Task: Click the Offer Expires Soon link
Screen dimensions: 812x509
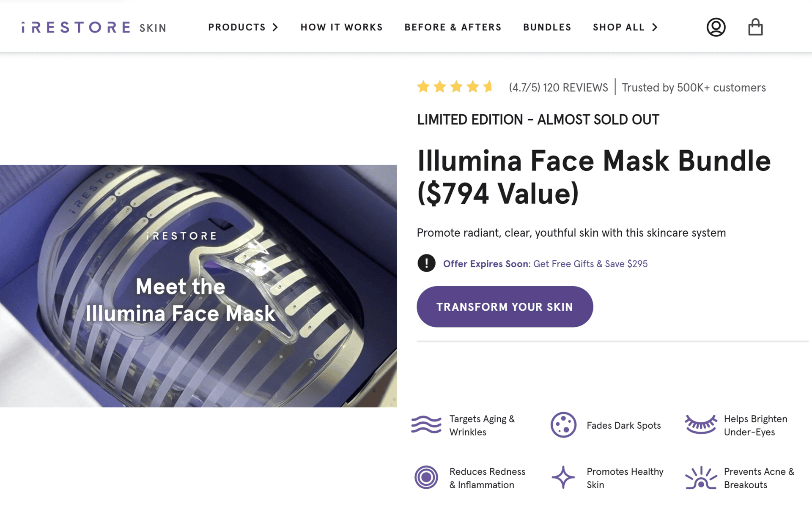Action: pos(545,264)
